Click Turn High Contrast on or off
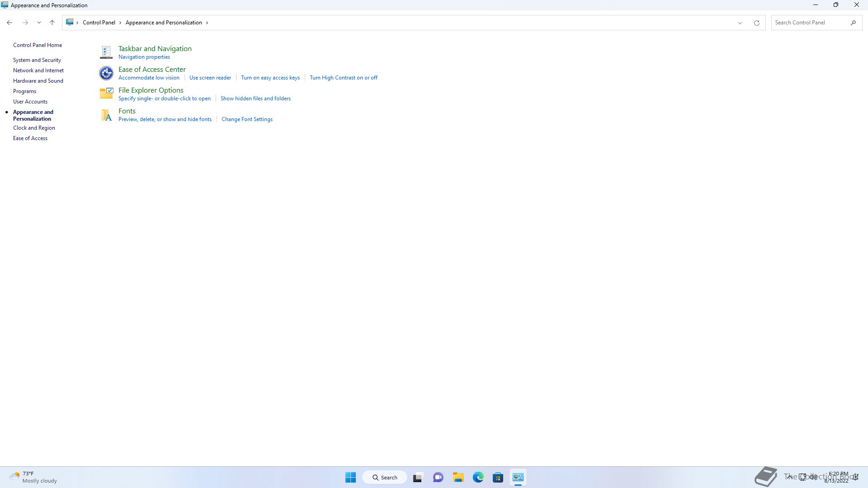868x488 pixels. pyautogui.click(x=343, y=78)
